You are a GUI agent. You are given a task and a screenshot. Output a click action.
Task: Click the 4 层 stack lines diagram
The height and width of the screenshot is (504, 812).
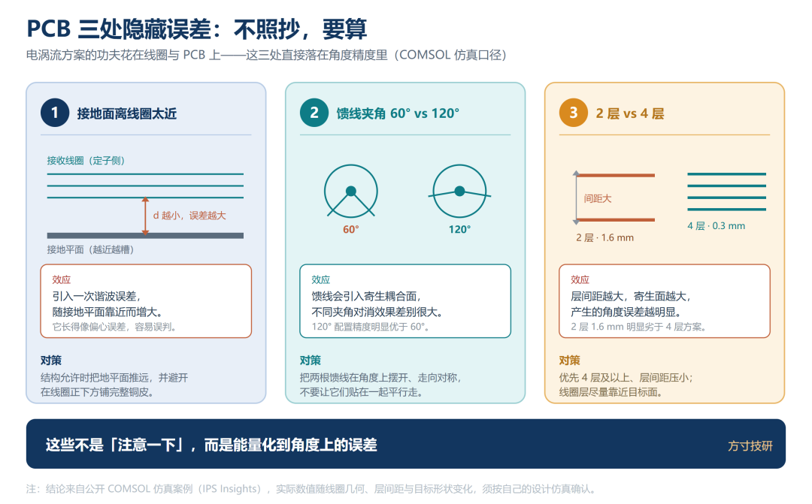pyautogui.click(x=726, y=192)
